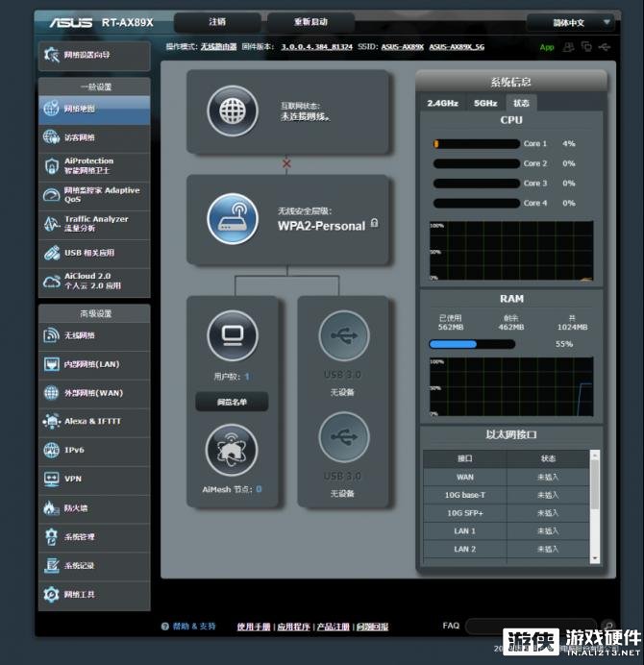Open Adaptive QoS gauge icon entry

pos(51,195)
